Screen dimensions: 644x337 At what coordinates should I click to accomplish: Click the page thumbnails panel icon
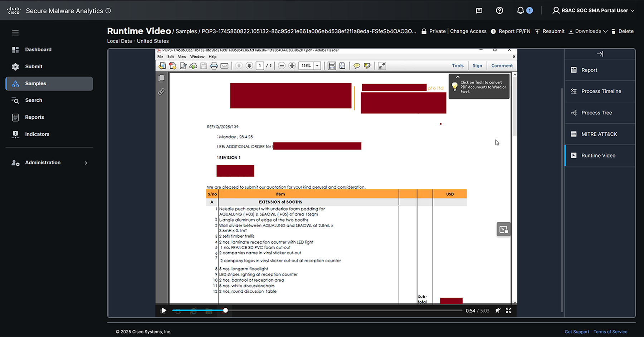[161, 78]
